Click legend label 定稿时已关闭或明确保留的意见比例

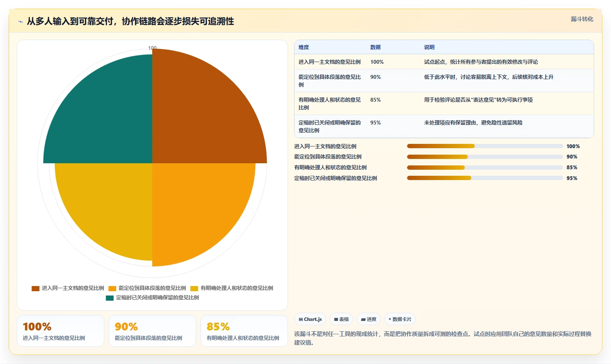(157, 298)
